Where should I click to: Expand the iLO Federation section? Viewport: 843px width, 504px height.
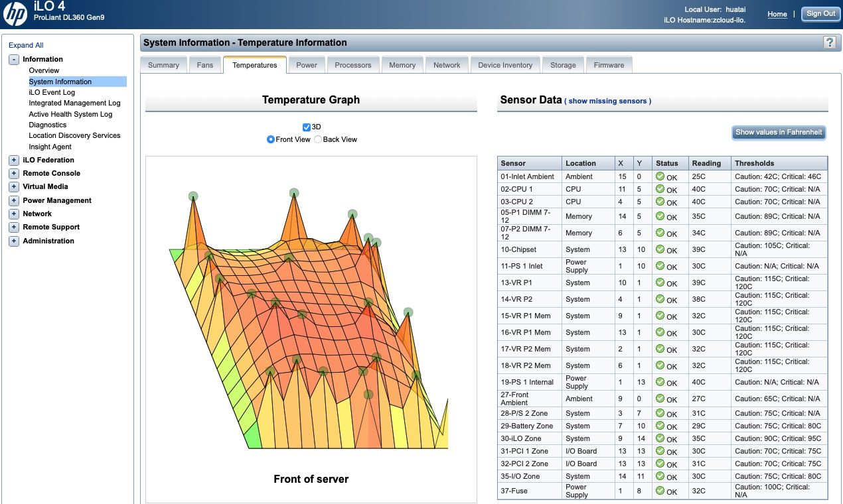(x=14, y=160)
